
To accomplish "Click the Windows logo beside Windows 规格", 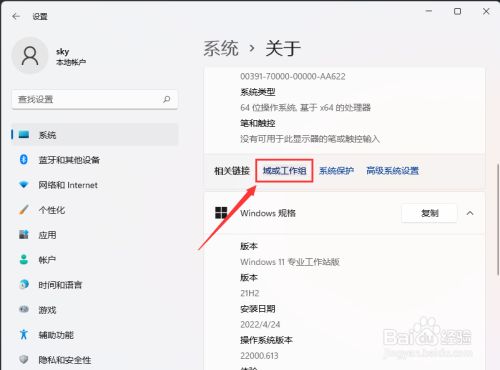I will (x=221, y=213).
